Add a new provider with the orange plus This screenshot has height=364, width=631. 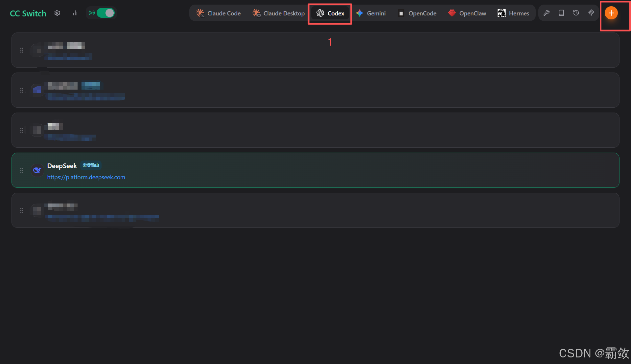[x=611, y=13]
